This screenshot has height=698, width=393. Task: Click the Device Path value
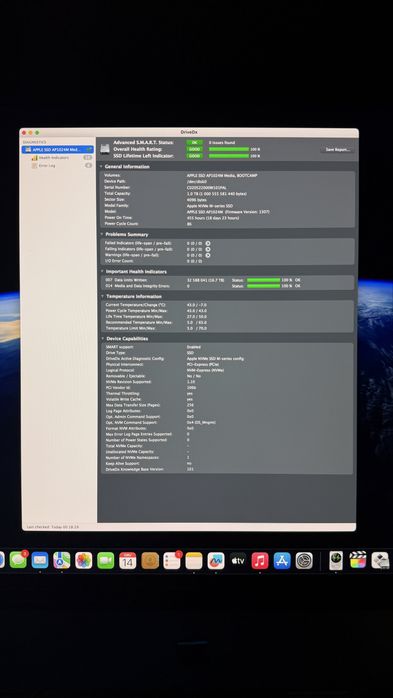197,182
